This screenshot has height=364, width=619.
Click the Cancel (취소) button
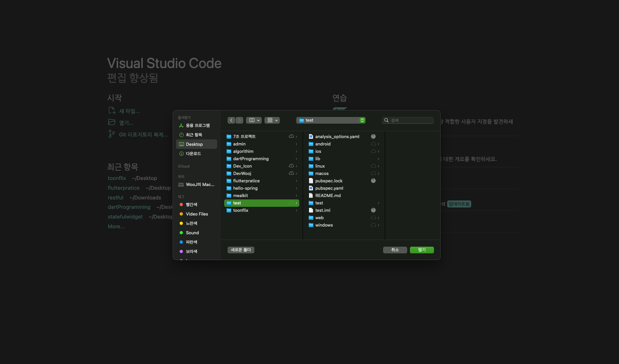(x=395, y=250)
